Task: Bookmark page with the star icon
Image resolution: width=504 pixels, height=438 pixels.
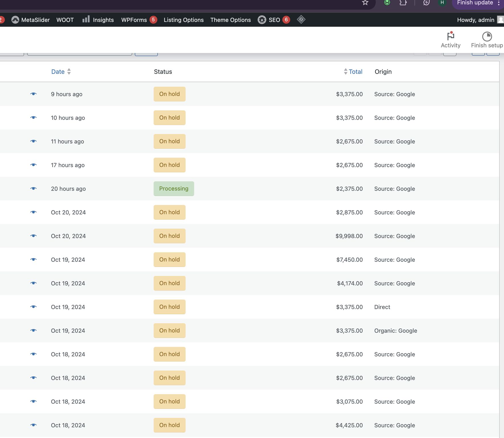Action: pyautogui.click(x=365, y=3)
